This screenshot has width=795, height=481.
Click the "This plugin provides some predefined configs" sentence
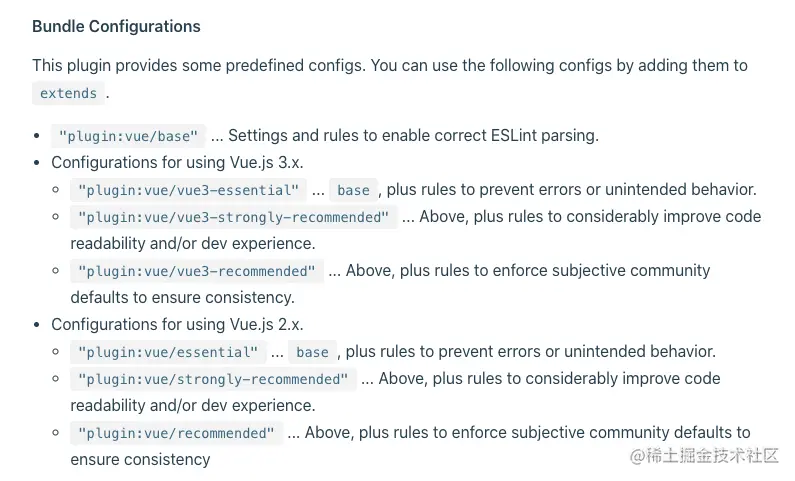click(x=198, y=65)
